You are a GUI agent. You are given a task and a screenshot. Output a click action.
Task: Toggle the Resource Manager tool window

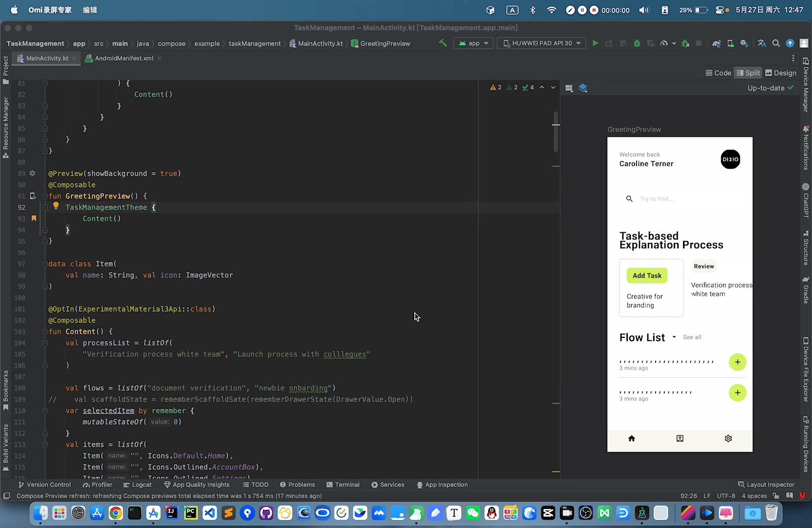point(5,128)
